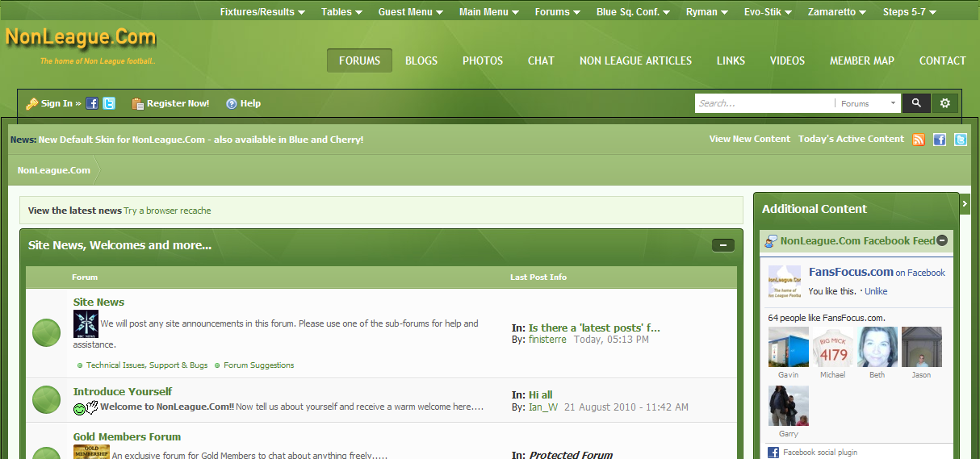Viewport: 980px width, 459px height.
Task: Open the Forums search scope dropdown
Action: click(x=869, y=103)
